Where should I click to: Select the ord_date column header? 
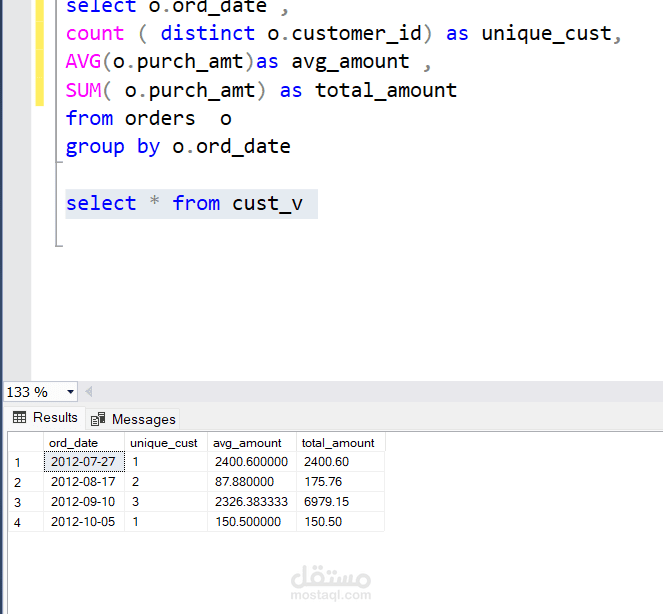click(84, 443)
